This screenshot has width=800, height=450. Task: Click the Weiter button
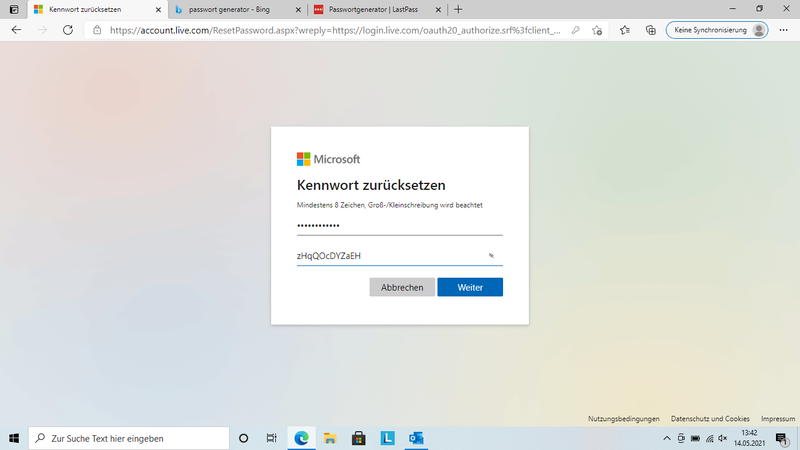click(x=470, y=287)
